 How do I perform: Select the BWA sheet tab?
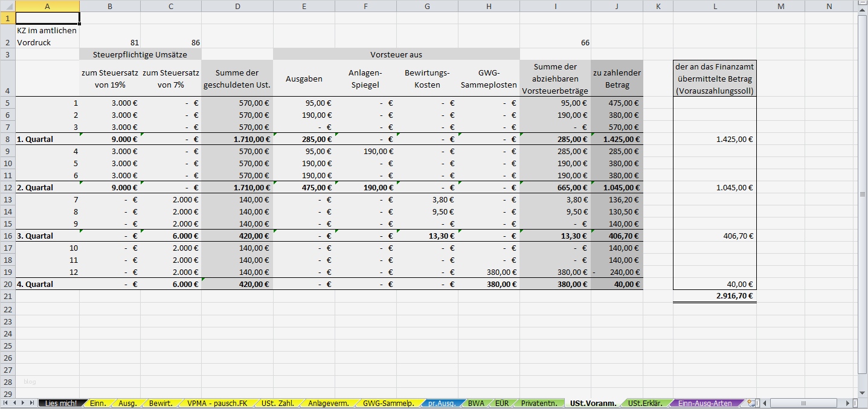pos(477,403)
